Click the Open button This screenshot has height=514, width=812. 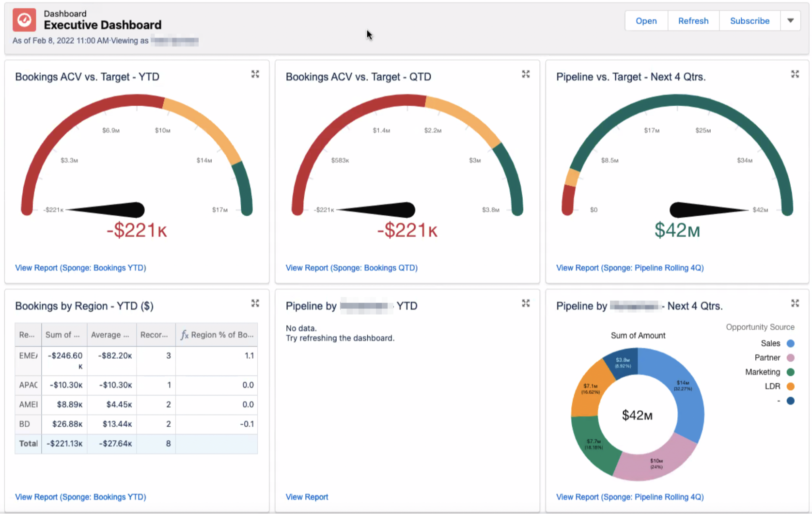pyautogui.click(x=646, y=21)
